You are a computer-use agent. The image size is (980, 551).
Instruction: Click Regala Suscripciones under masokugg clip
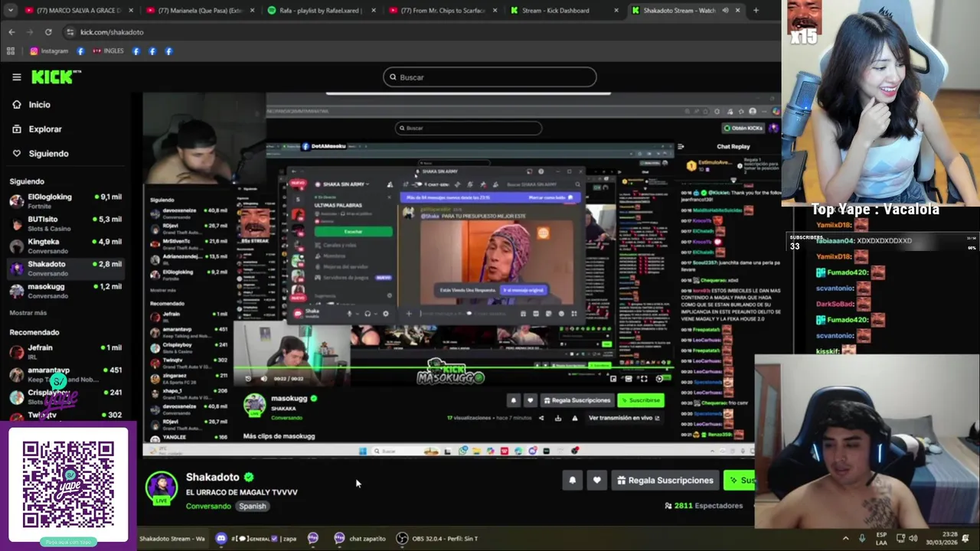[x=576, y=400]
